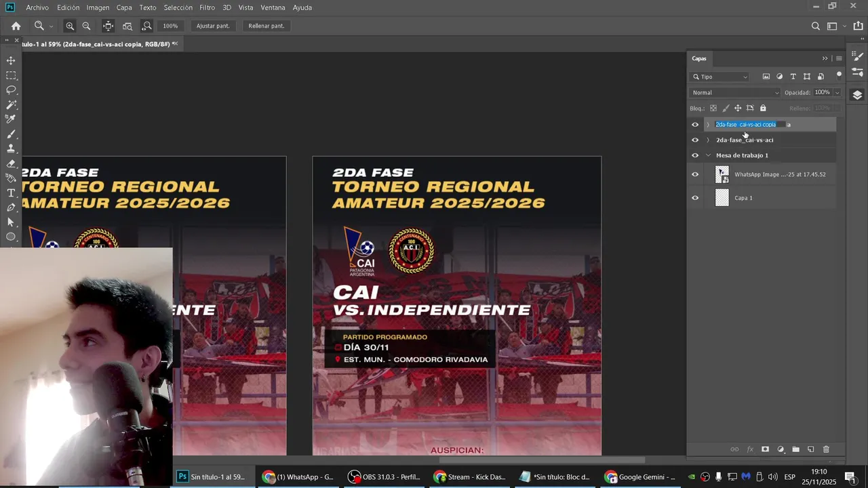
Task: Open the Filtro menu
Action: tap(208, 7)
